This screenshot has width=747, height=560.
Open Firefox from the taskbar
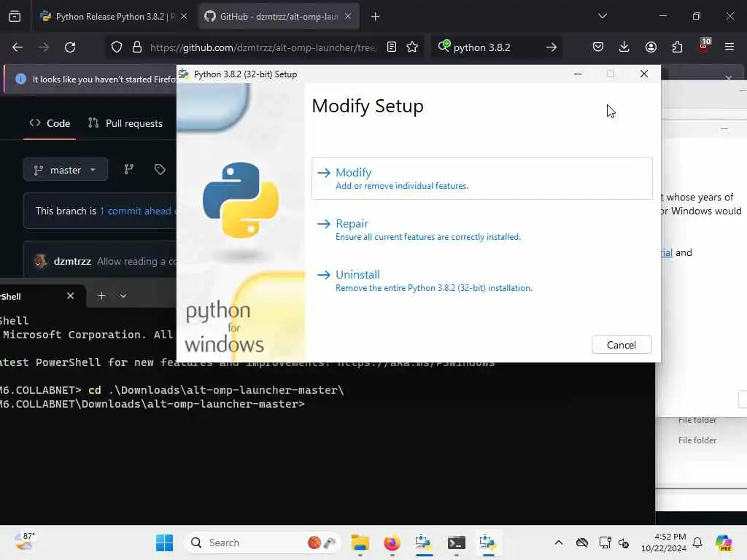(392, 542)
